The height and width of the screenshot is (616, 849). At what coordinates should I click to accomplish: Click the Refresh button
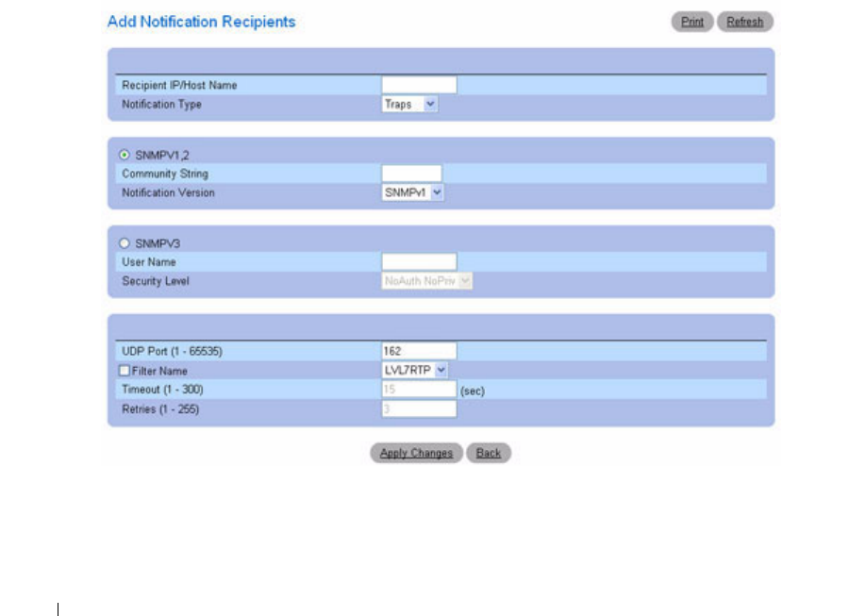coord(744,22)
